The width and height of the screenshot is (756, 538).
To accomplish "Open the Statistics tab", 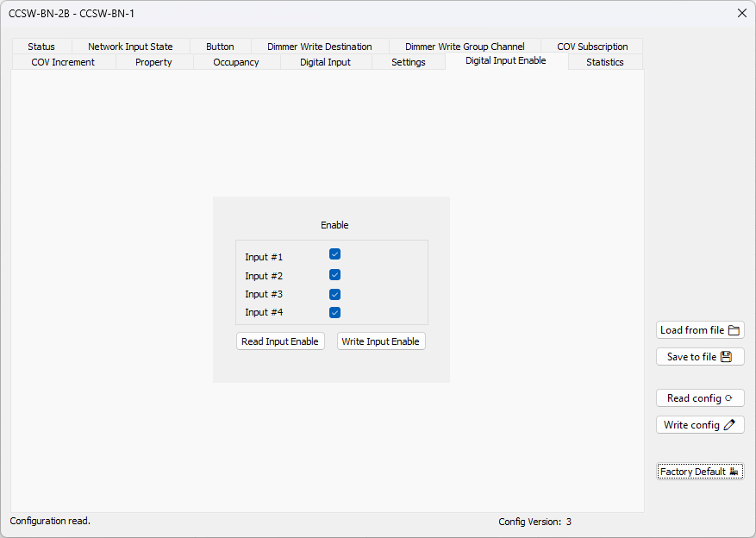I will (605, 62).
